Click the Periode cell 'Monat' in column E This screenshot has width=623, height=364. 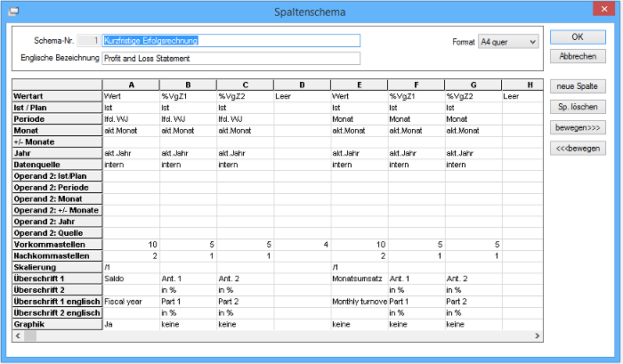point(360,119)
